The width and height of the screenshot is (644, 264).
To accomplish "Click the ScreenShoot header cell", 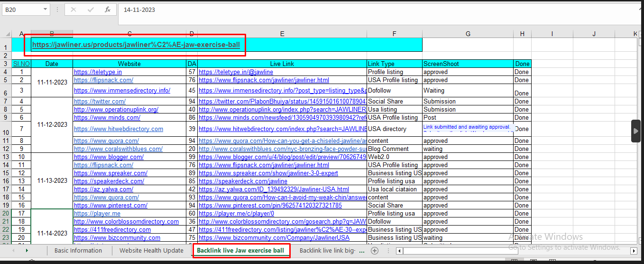I will tap(468, 64).
